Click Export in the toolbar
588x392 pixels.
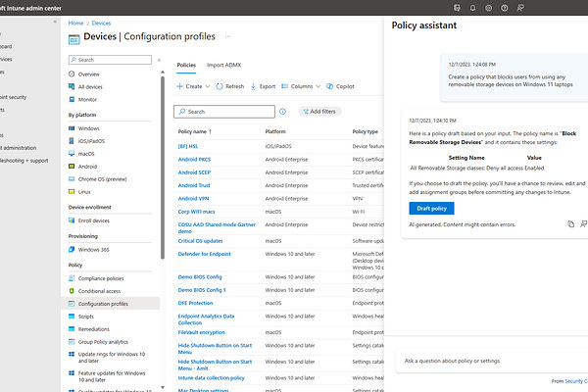click(x=263, y=86)
